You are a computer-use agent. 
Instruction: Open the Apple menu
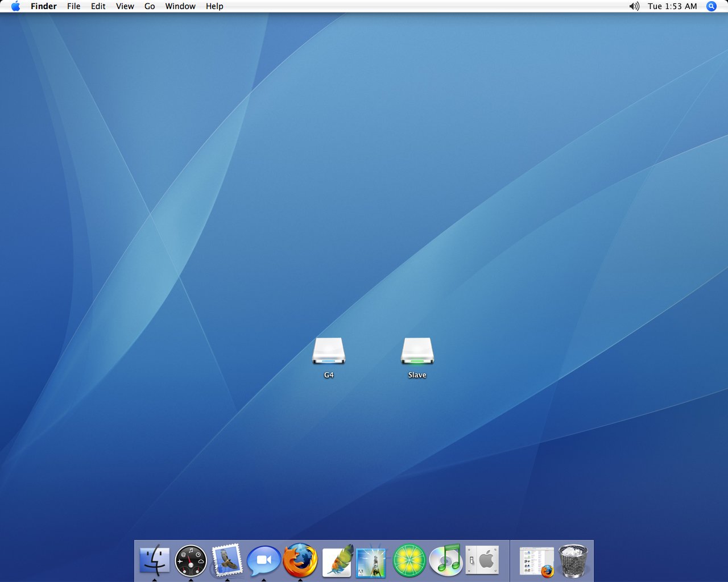[x=15, y=6]
